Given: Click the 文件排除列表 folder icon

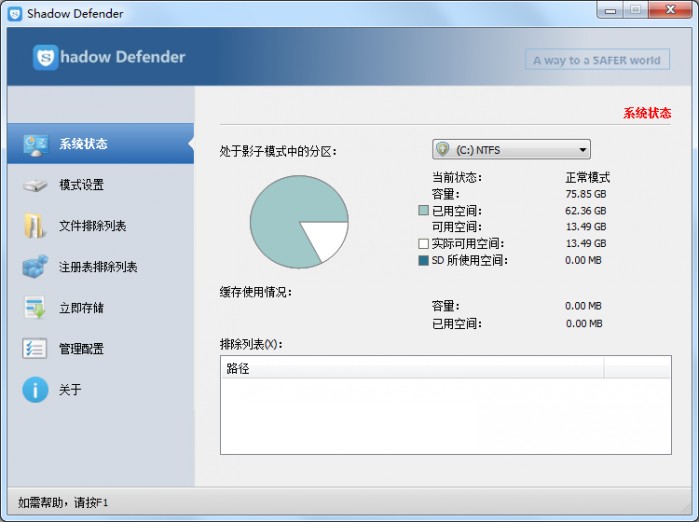Looking at the screenshot, I should (x=34, y=226).
